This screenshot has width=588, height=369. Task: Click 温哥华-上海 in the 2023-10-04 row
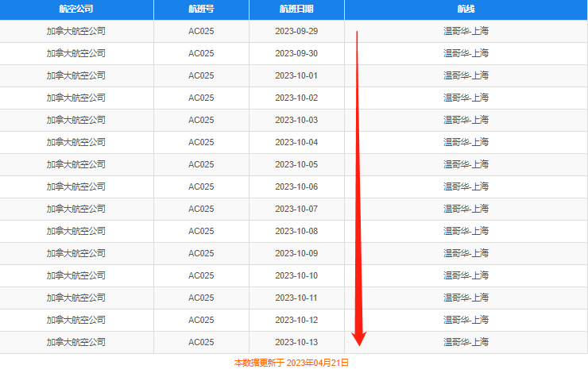(x=466, y=142)
